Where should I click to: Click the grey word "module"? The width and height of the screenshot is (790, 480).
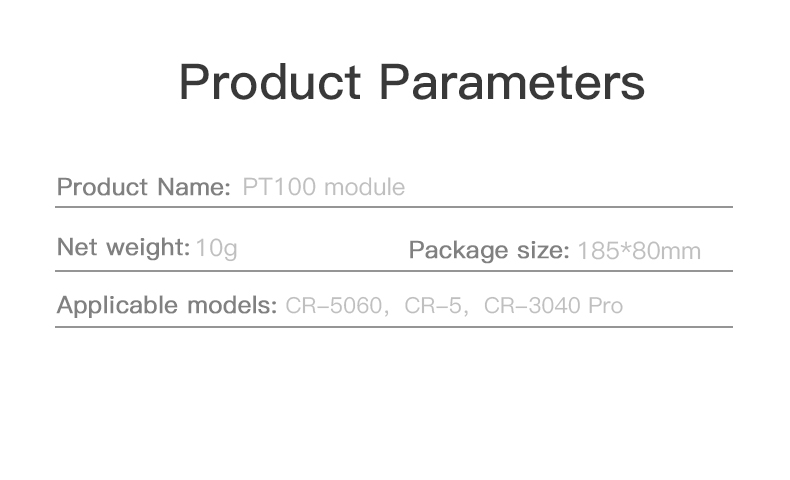click(365, 187)
